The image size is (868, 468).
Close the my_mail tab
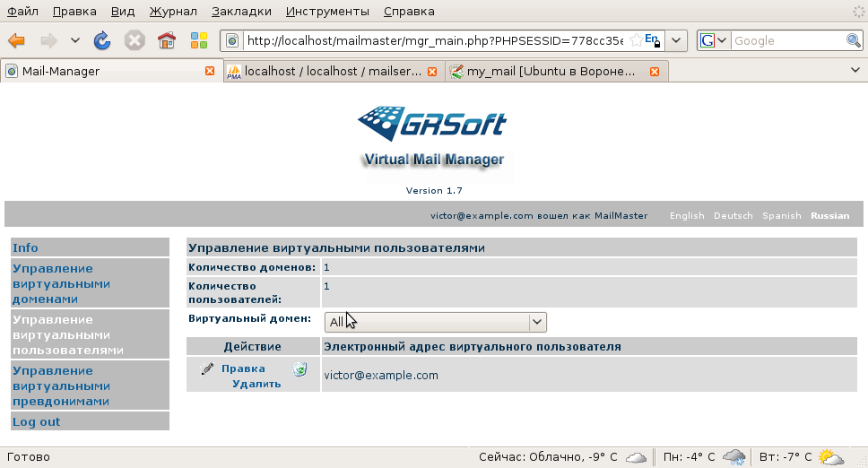(655, 72)
